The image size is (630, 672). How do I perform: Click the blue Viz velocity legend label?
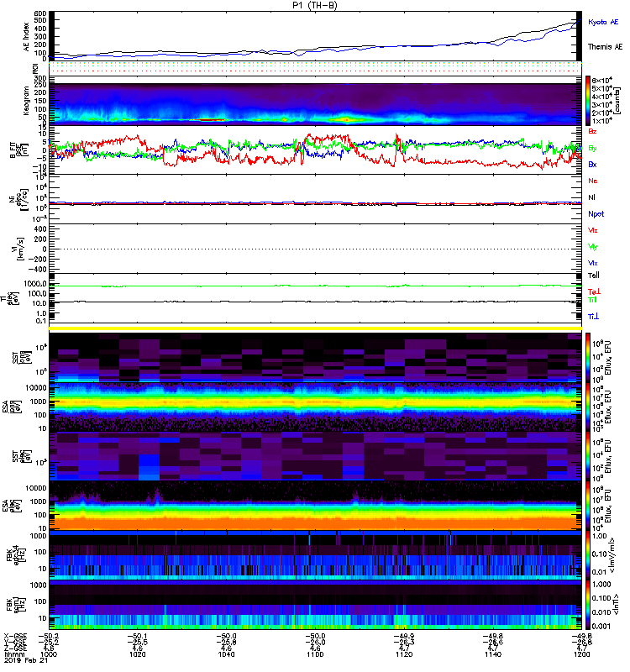pos(593,263)
